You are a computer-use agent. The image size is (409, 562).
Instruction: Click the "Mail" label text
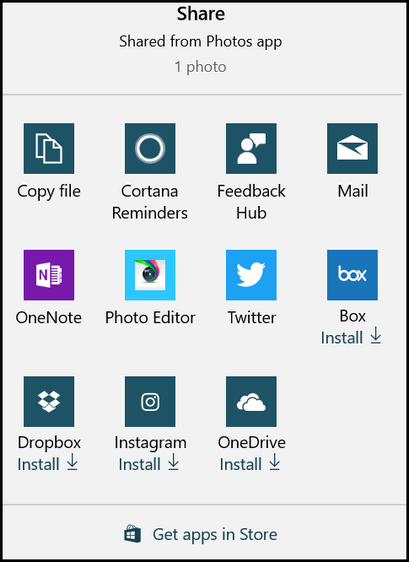point(353,191)
